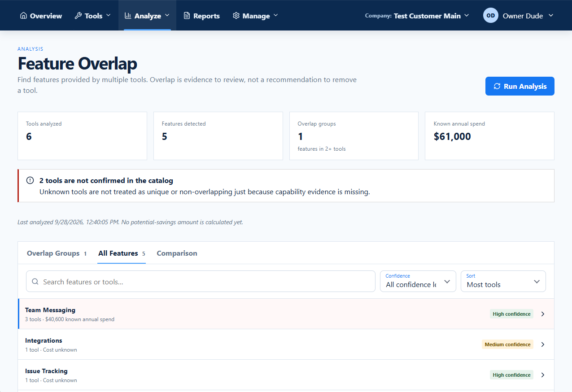Expand the Analyze menu chevron
Viewport: 572px width, 392px height.
tap(167, 16)
